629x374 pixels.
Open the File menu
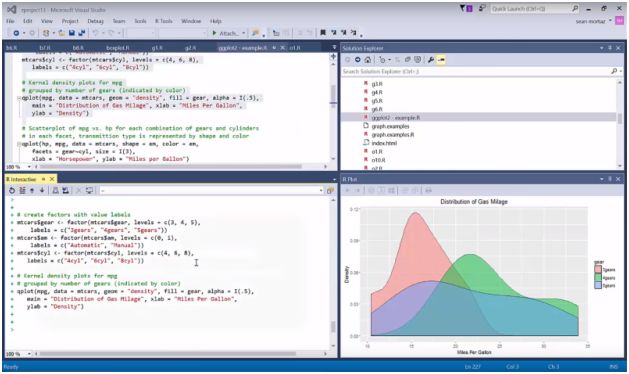click(10, 21)
